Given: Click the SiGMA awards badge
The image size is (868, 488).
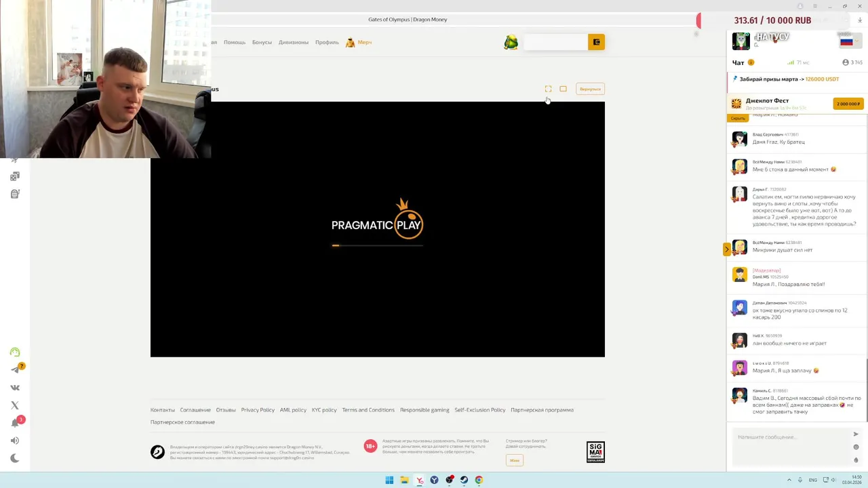Looking at the screenshot, I should [x=595, y=452].
